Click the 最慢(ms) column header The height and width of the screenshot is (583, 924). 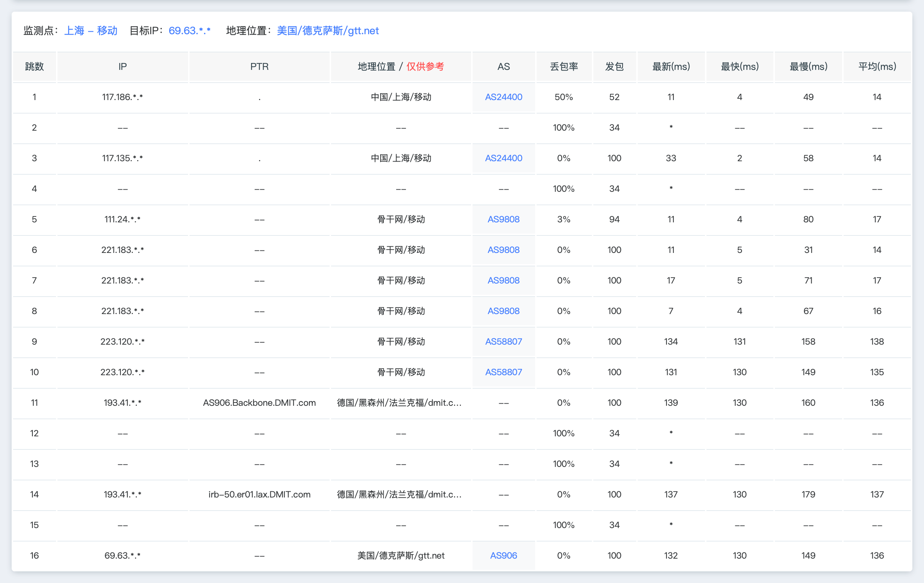808,66
